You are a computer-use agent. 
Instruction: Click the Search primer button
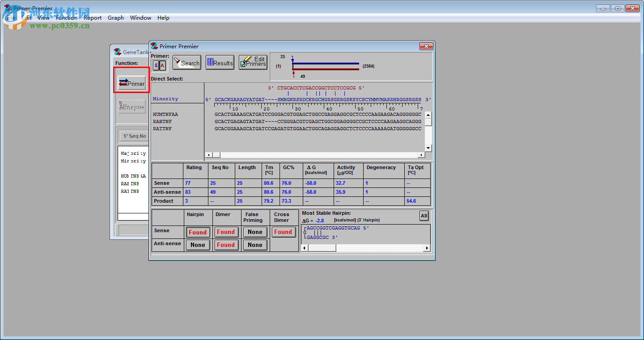click(x=187, y=63)
